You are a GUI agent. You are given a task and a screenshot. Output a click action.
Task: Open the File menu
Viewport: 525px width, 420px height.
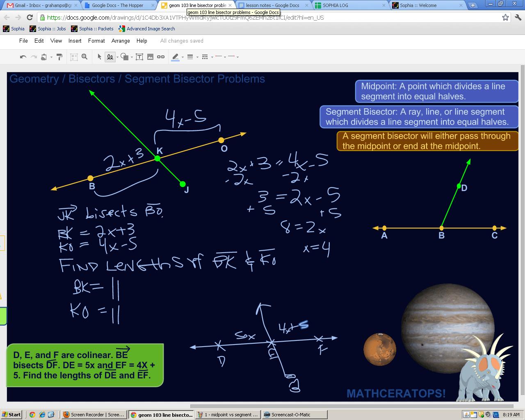point(23,41)
